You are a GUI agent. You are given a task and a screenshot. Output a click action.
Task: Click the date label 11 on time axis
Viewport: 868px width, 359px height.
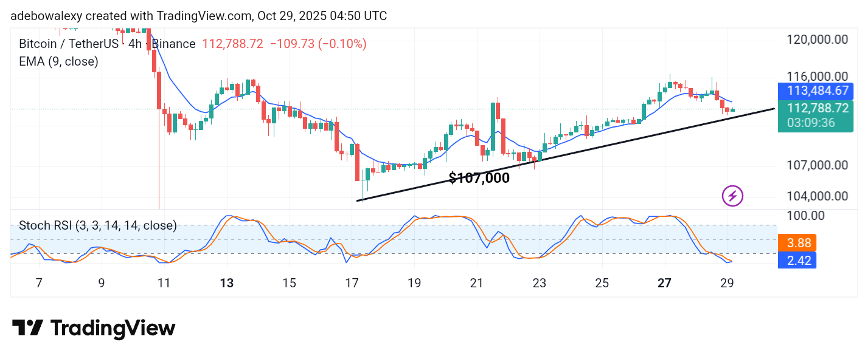coord(164,283)
